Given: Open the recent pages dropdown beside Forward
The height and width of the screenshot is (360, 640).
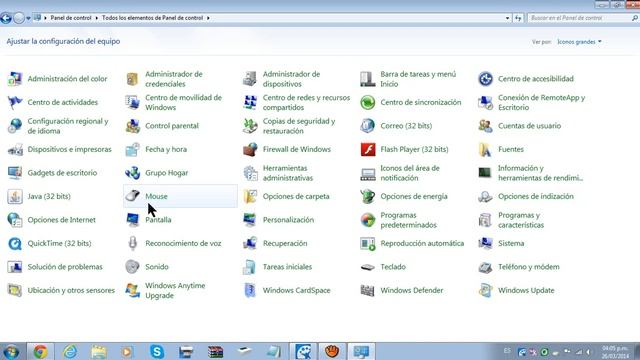Looking at the screenshot, I should point(28,18).
